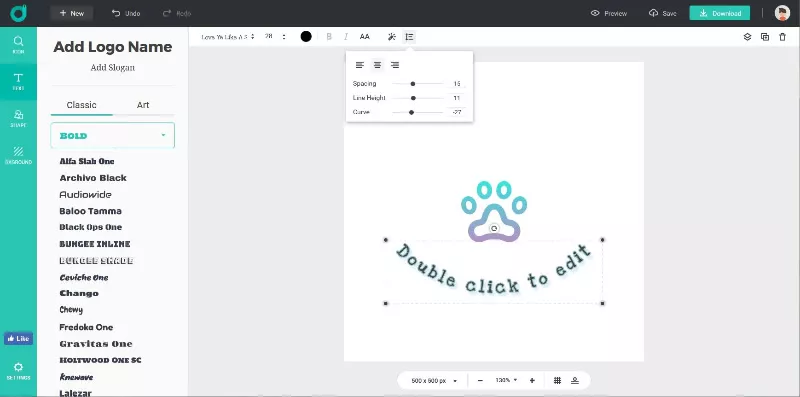
Task: Duplicate the selected text object
Action: click(x=765, y=37)
